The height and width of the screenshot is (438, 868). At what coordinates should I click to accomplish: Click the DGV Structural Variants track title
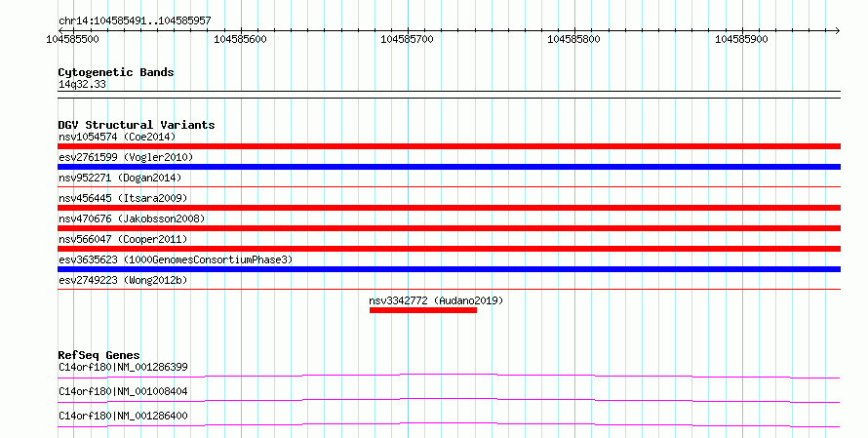point(137,125)
